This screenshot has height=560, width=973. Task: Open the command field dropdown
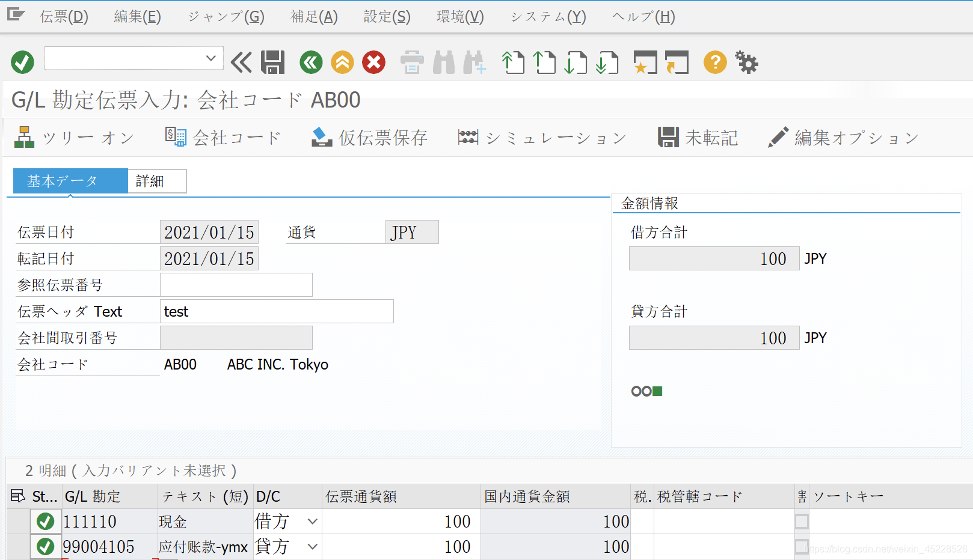210,58
